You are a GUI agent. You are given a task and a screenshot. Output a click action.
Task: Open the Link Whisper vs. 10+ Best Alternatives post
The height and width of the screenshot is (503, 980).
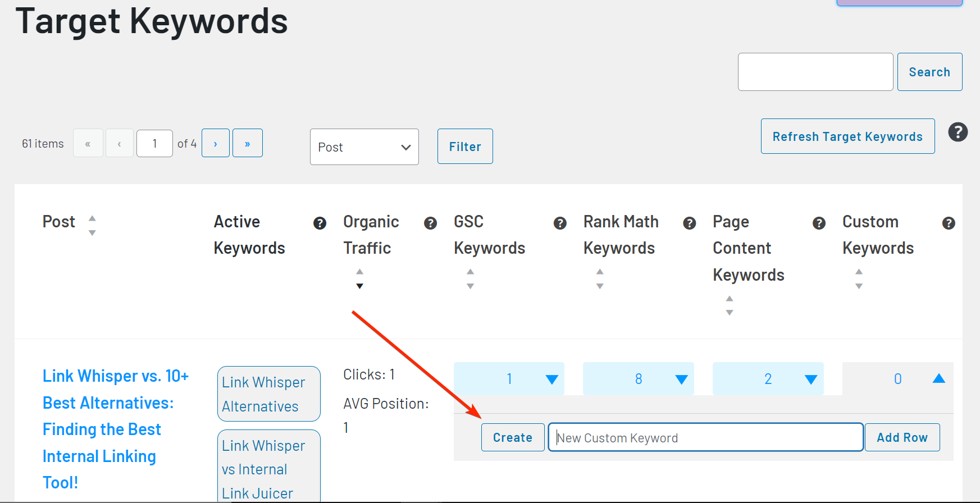[x=115, y=428]
